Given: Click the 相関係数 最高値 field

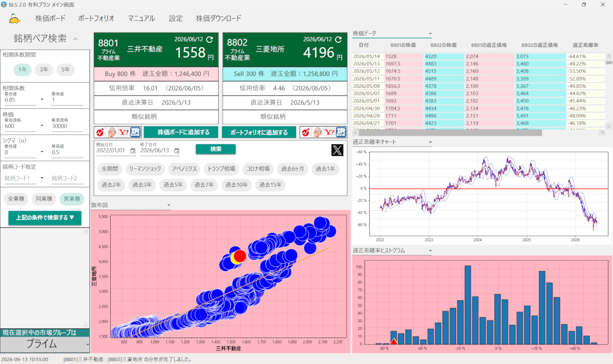Looking at the screenshot, I should tap(67, 100).
